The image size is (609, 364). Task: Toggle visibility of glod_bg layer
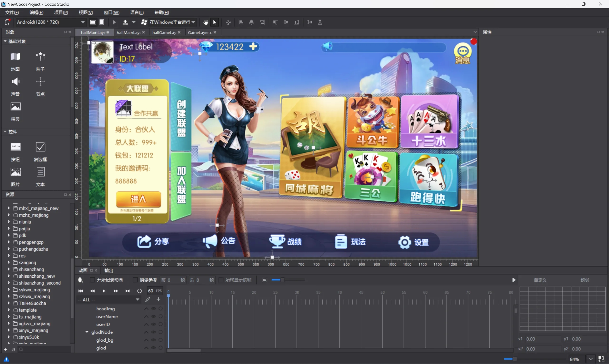(x=153, y=340)
